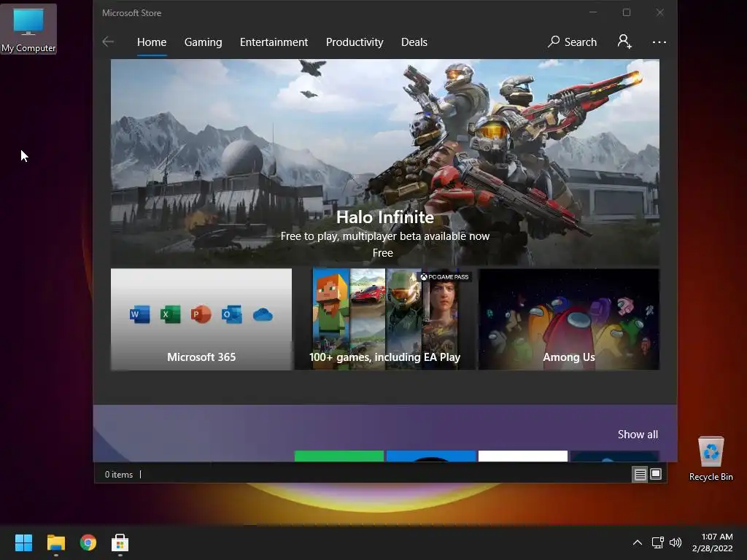The image size is (747, 560).
Task: Click the 0 items status text
Action: (x=119, y=474)
